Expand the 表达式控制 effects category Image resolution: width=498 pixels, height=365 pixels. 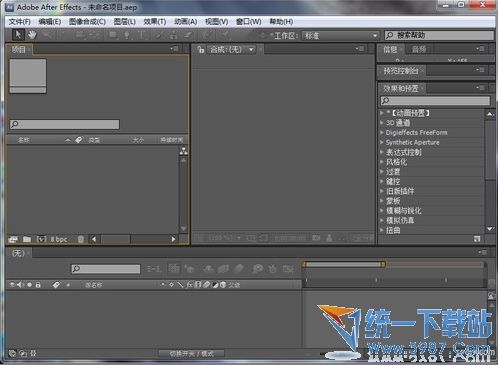pos(382,152)
